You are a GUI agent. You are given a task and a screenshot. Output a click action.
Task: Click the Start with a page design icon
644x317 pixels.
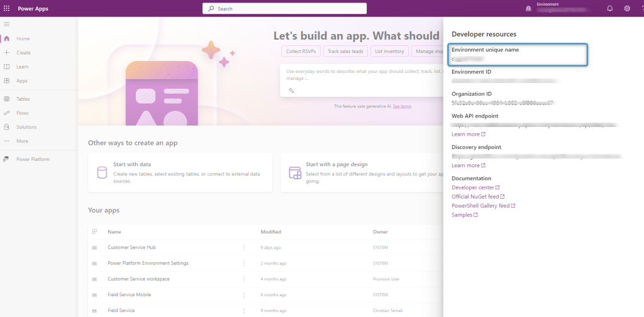[x=295, y=173]
